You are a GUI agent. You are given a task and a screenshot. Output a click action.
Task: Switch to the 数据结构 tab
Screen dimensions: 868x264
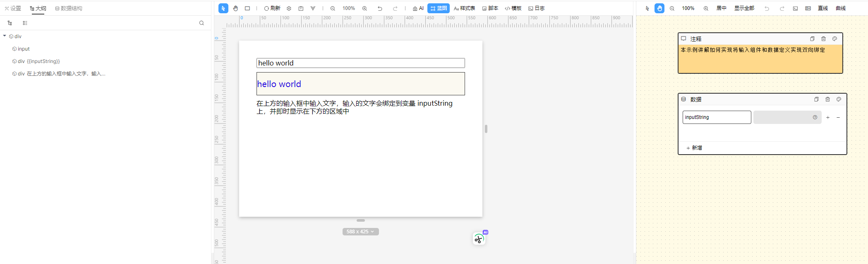(68, 8)
